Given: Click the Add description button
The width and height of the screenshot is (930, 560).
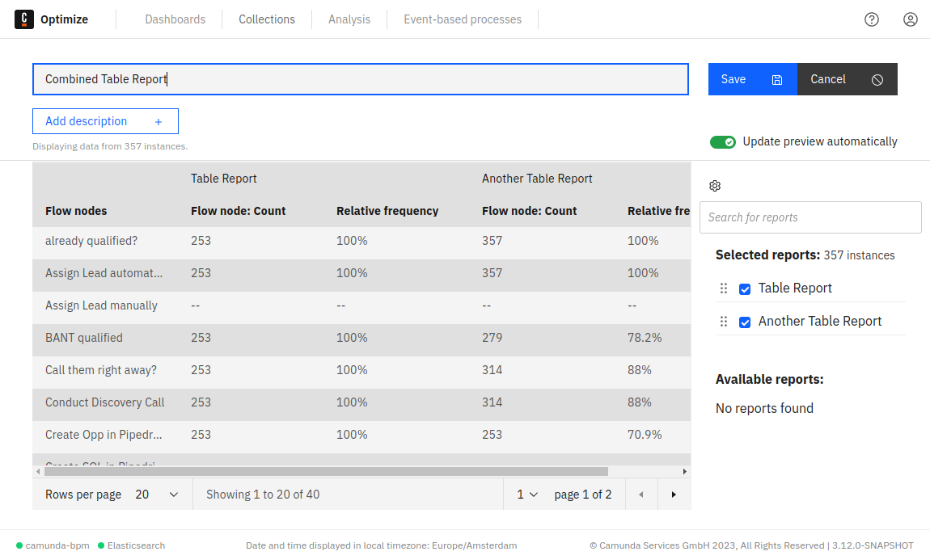Looking at the screenshot, I should tap(105, 121).
